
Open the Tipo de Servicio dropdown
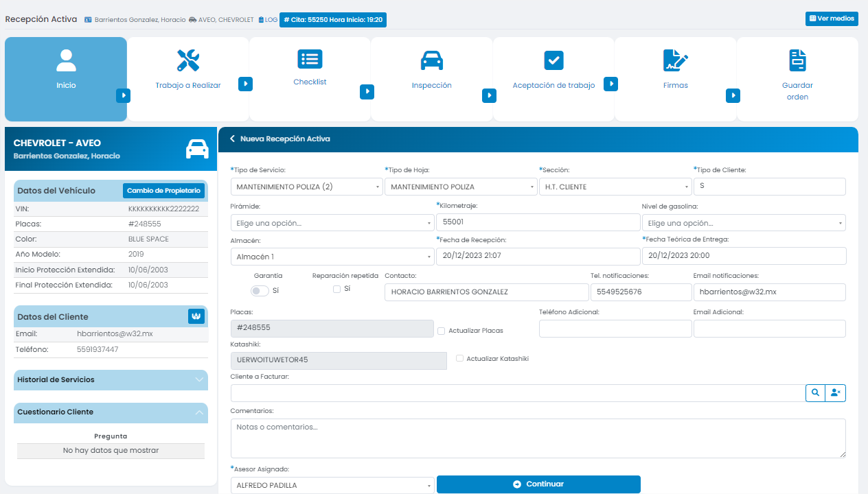click(306, 187)
